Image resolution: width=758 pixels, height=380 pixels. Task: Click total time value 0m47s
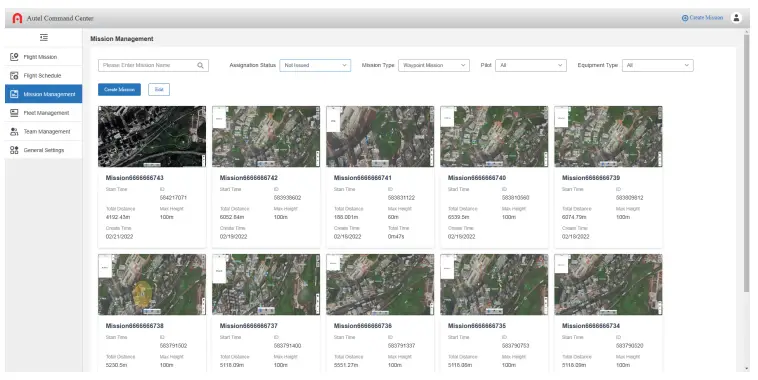[396, 237]
